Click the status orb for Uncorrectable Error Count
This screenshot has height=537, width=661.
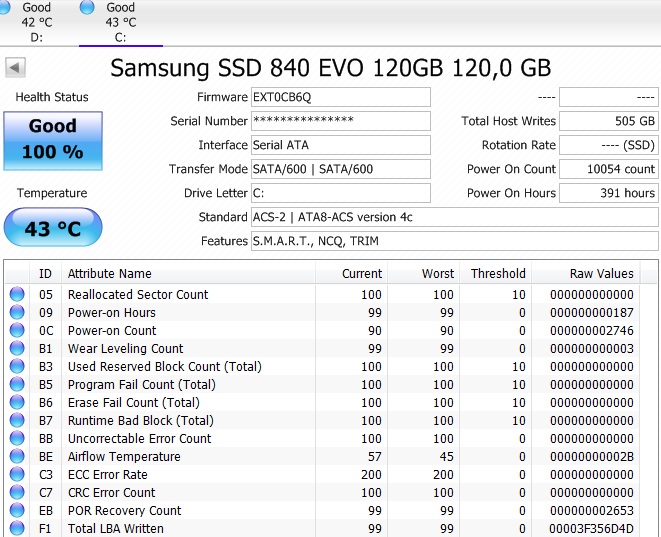[x=17, y=438]
